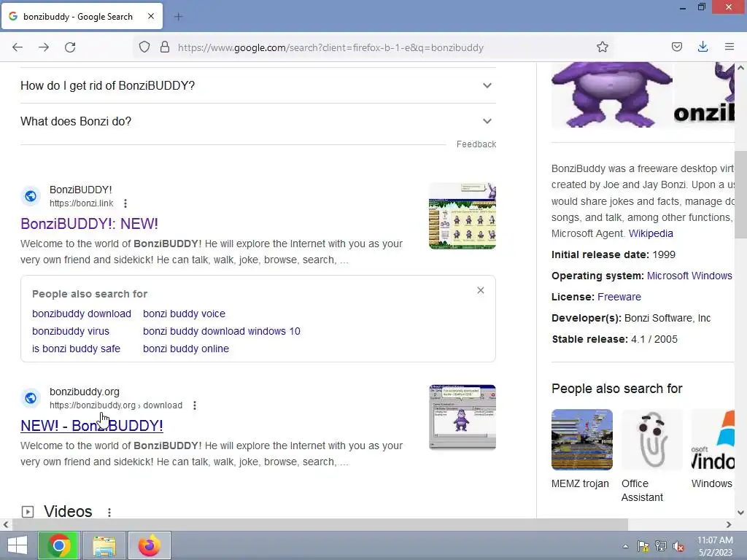Open the muted volume tray icon

point(678,546)
